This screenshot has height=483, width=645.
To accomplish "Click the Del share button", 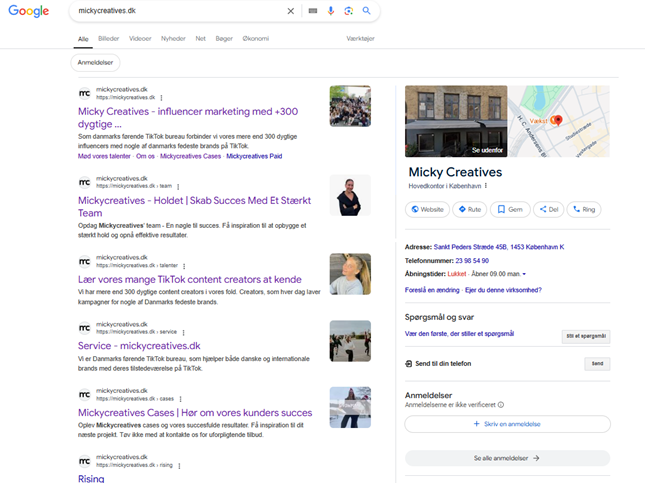I will pos(548,209).
